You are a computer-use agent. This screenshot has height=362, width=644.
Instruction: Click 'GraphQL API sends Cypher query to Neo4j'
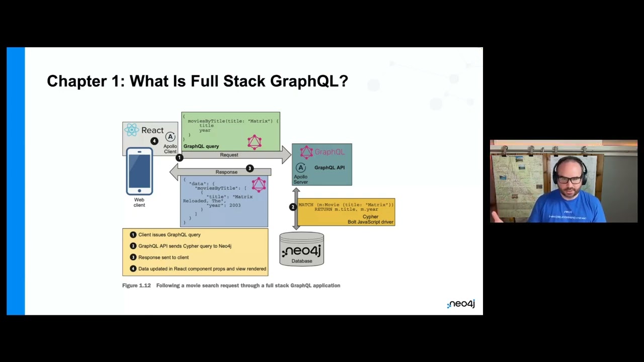coord(185,246)
